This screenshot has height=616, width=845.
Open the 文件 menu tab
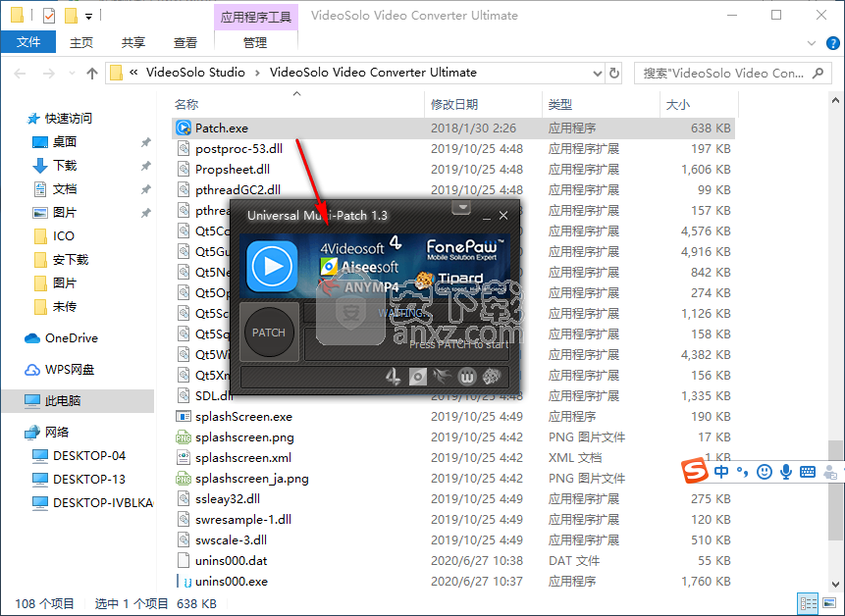pos(28,42)
